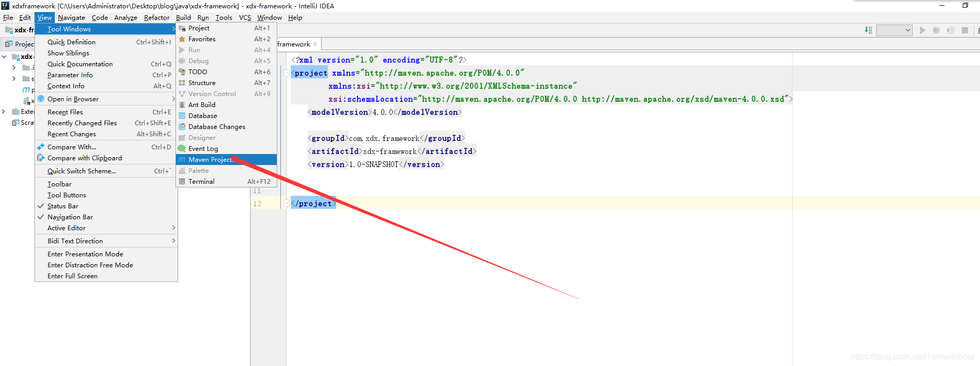Open Event Log tool window
Image resolution: width=980 pixels, height=366 pixels.
(226, 149)
